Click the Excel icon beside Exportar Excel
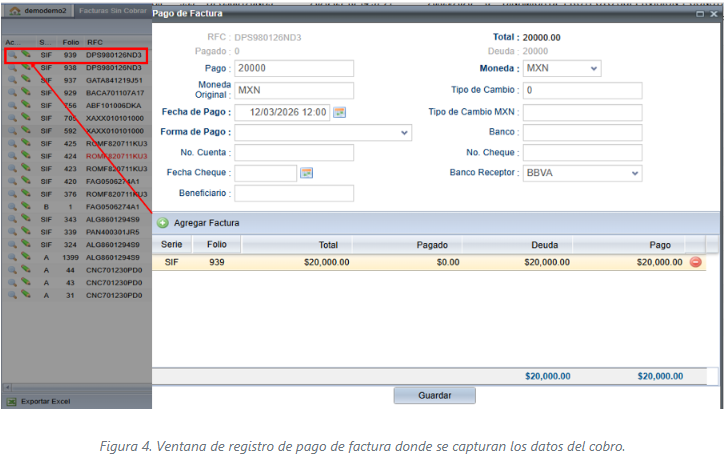 click(x=11, y=401)
